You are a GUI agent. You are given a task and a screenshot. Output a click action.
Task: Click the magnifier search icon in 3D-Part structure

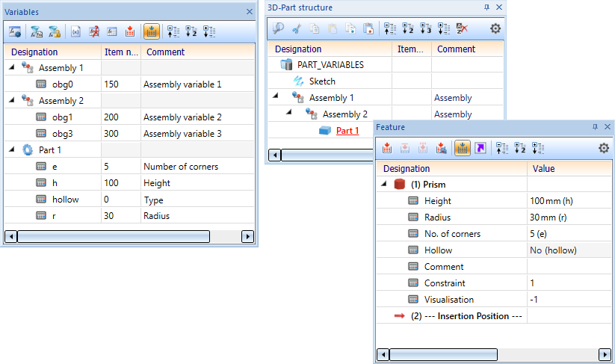tap(278, 28)
